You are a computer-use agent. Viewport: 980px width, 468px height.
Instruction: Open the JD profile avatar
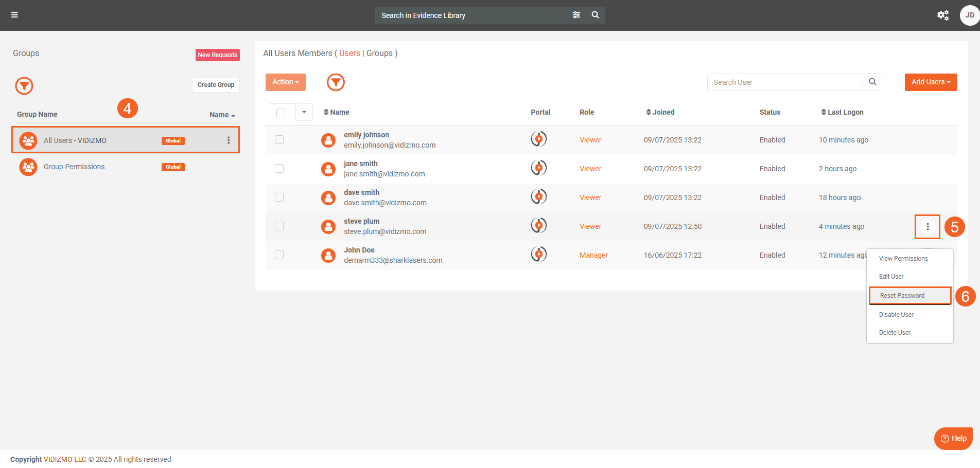pos(969,15)
